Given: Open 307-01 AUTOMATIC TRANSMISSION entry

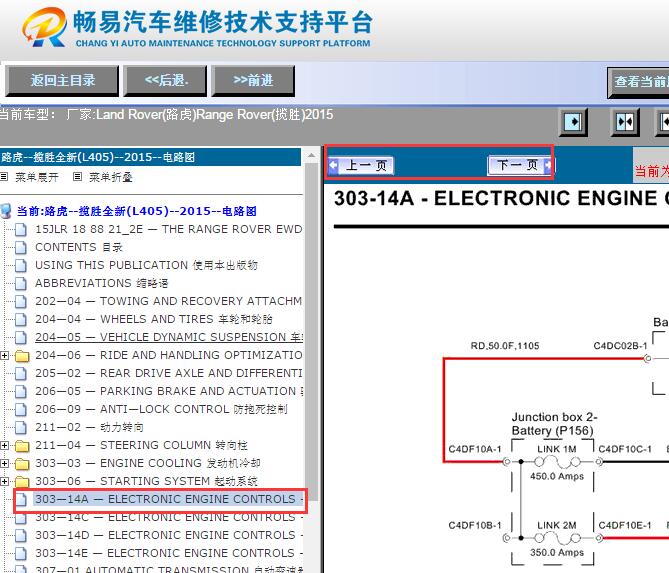Looking at the screenshot, I should click(x=169, y=569).
